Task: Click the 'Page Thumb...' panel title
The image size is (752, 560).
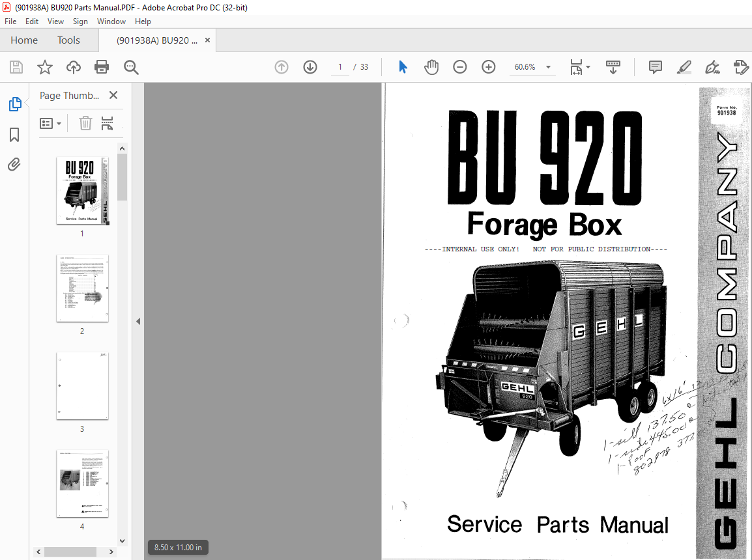Action: coord(70,95)
